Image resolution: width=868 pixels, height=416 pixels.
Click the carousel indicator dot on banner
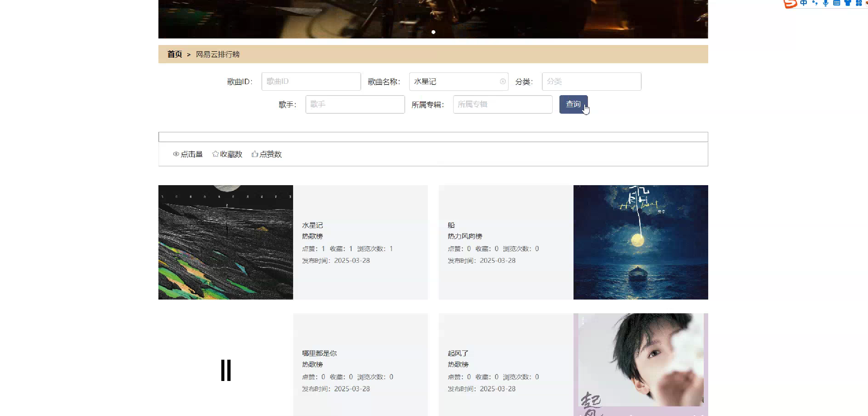433,32
